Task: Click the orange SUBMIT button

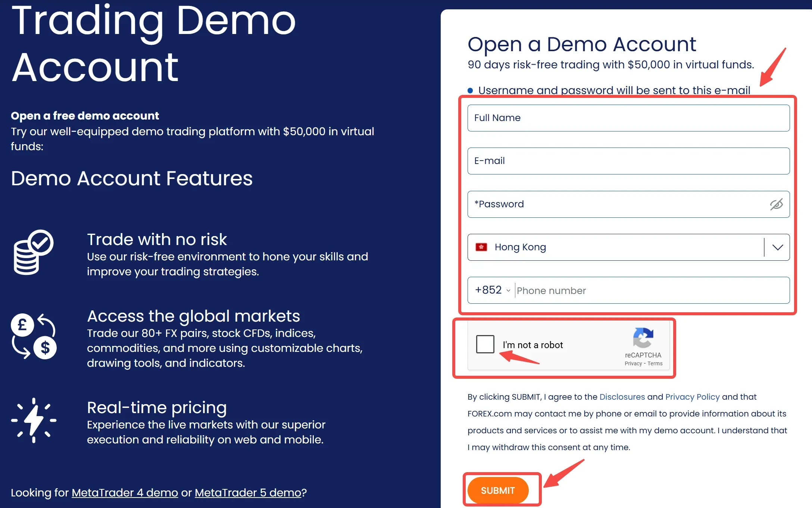Action: [498, 490]
